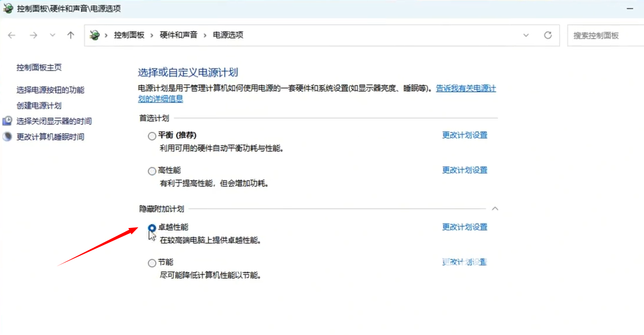Click the monitor icon beside 选择关闭显示器的时间
644x335 pixels.
7,121
